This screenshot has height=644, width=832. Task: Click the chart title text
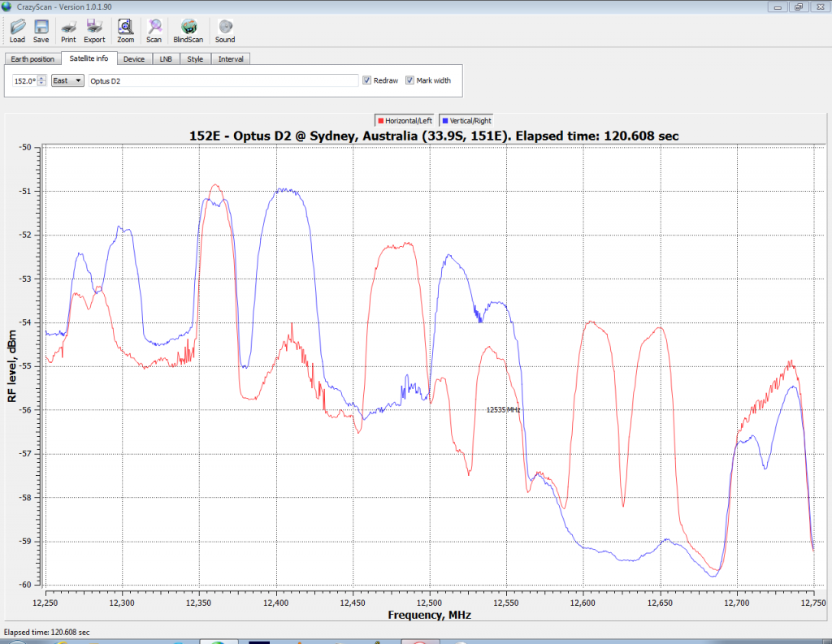click(x=434, y=136)
